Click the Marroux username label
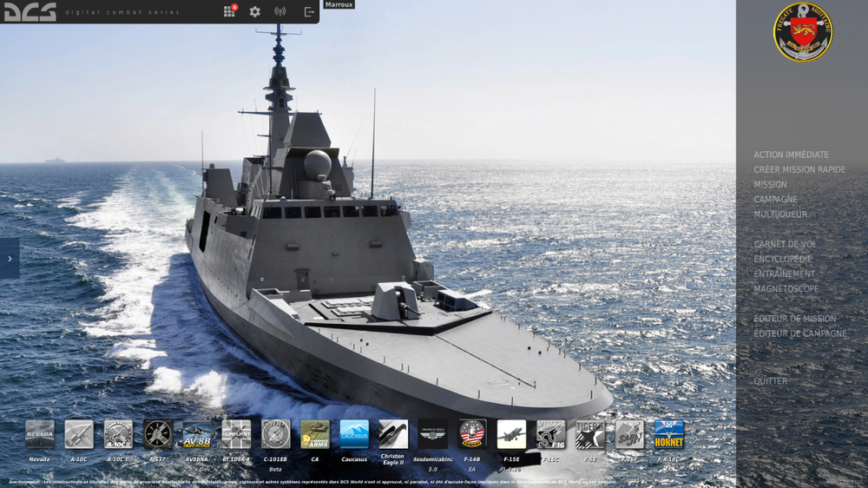868x488 pixels. pos(339,4)
